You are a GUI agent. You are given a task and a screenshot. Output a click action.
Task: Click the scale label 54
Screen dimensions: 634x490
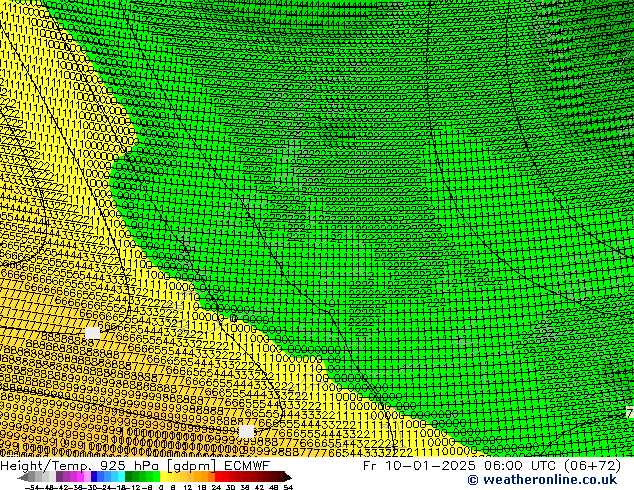(x=288, y=488)
